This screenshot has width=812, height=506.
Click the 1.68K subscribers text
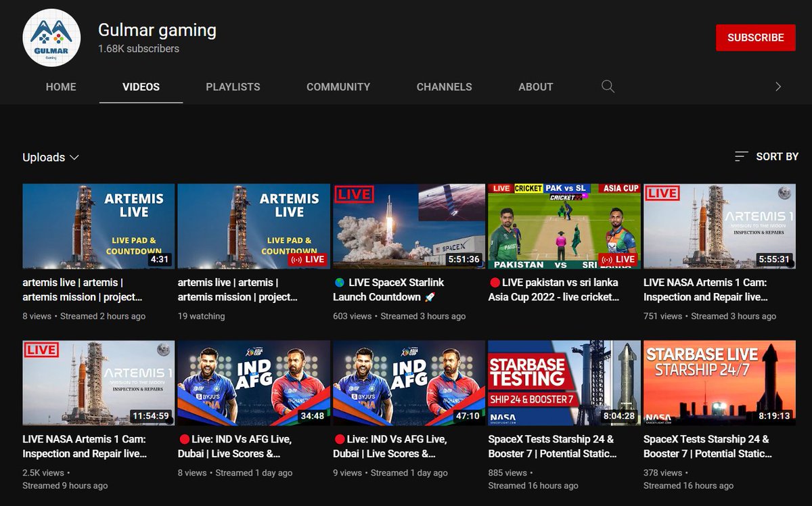139,49
